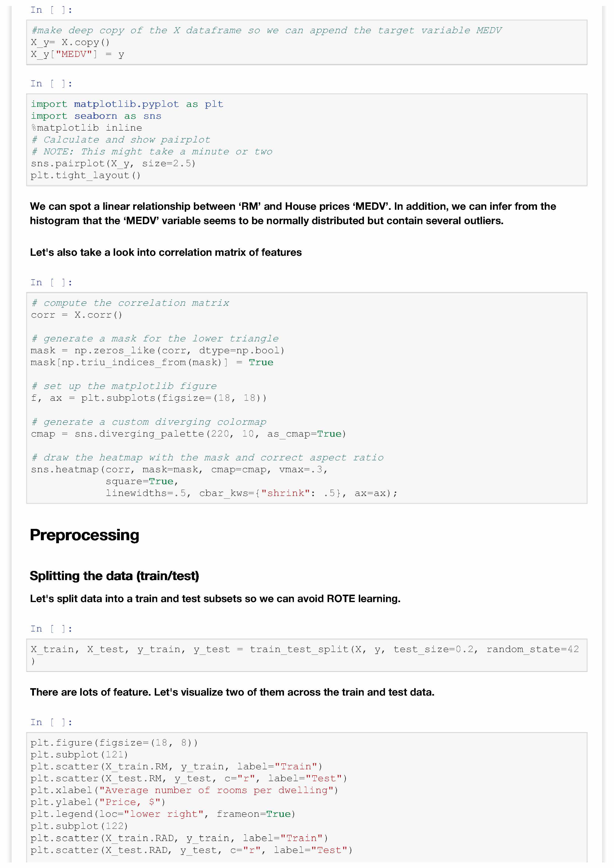Click "Let's also take a look into correlation matrix" text

pos(166,252)
